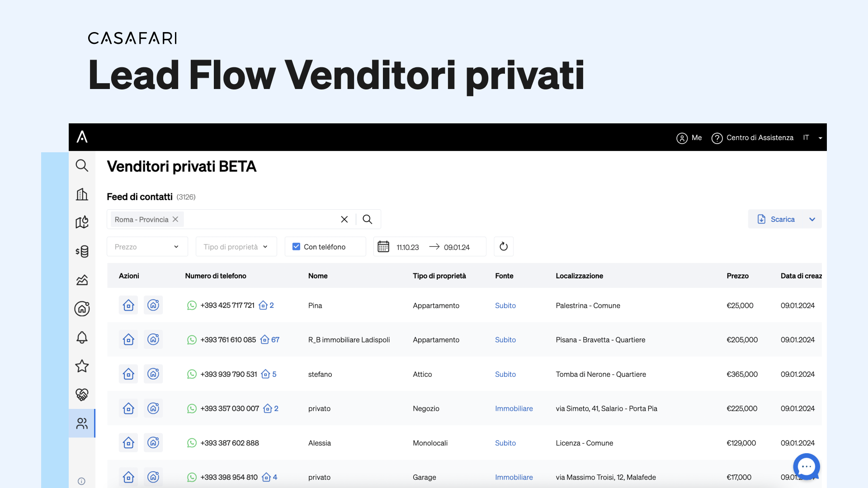Viewport: 868px width, 488px height.
Task: Click circular house action in stefano's row
Action: pos(153,374)
